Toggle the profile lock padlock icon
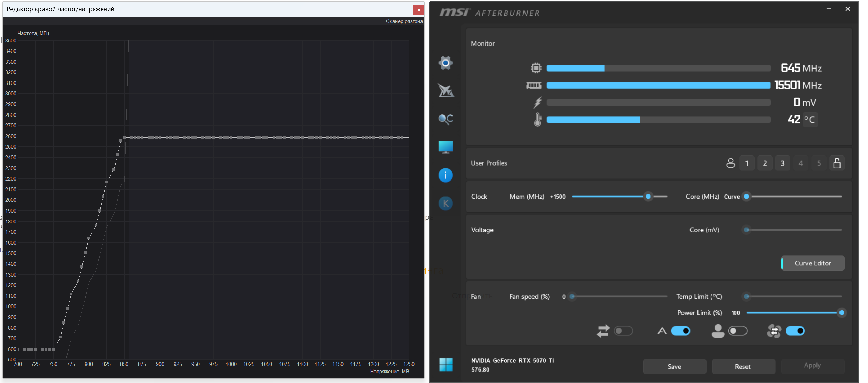Screen dimensions: 868x383 (837, 163)
